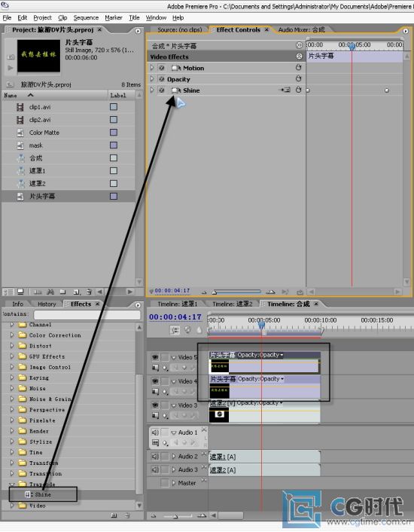The width and height of the screenshot is (414, 532).
Task: Collapse the Video Effects section
Action: click(299, 57)
